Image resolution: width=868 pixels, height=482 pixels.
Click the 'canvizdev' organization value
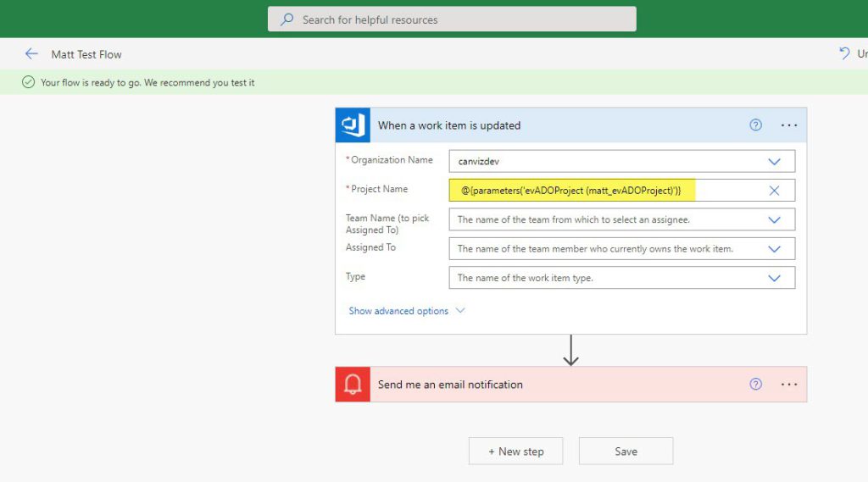pyautogui.click(x=478, y=162)
